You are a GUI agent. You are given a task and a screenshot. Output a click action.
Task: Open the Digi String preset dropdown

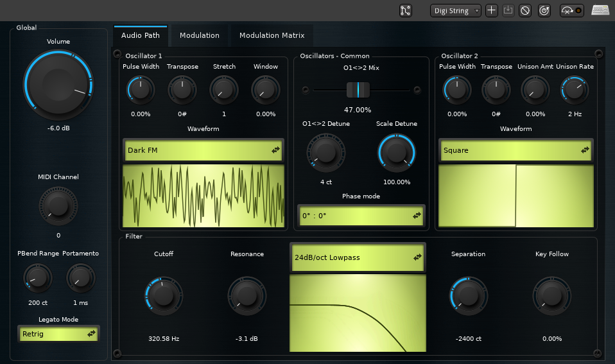[455, 10]
